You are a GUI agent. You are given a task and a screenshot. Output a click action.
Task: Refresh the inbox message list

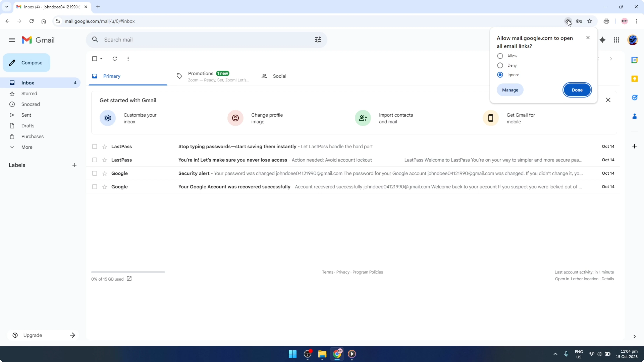coord(114,59)
